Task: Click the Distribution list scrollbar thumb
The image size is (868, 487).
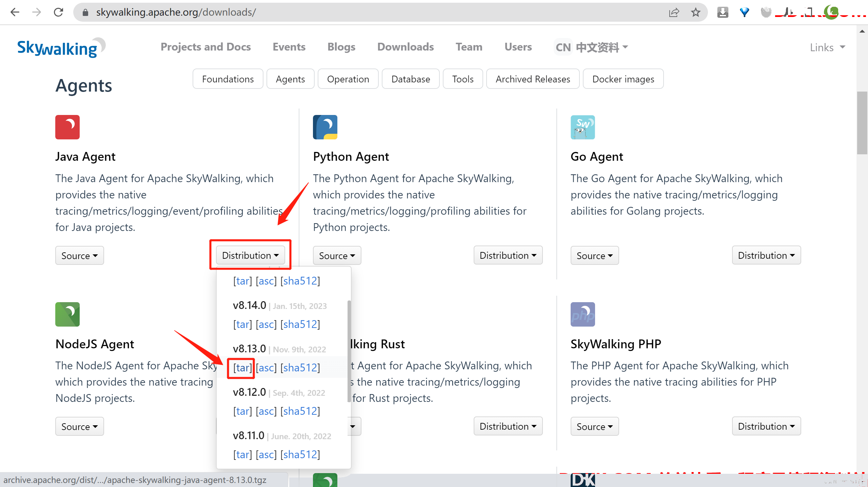Action: coord(349,351)
